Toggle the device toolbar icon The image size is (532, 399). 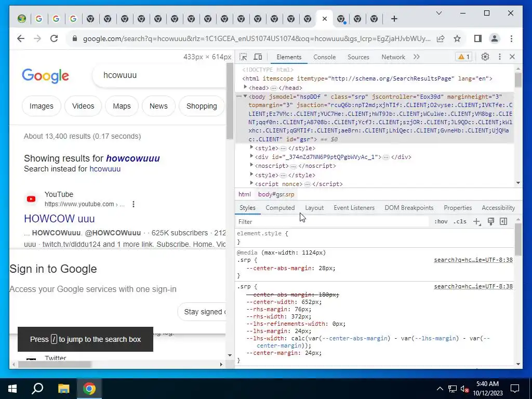click(258, 57)
